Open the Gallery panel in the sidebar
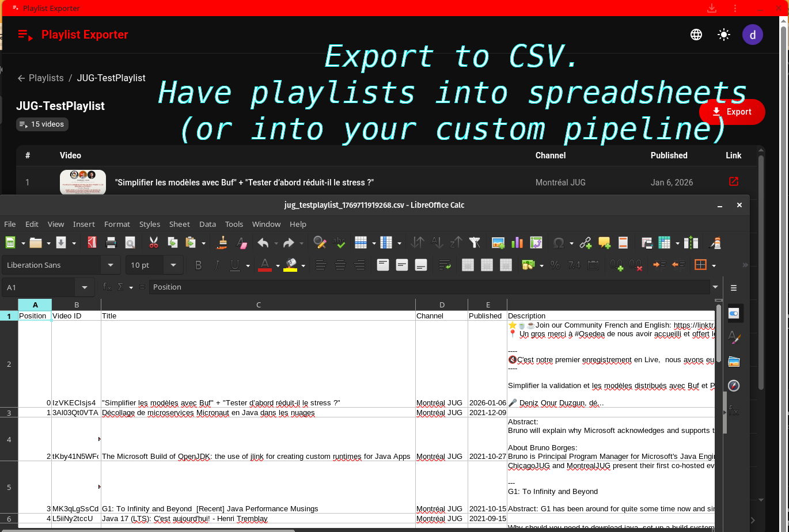This screenshot has height=532, width=789. (733, 361)
